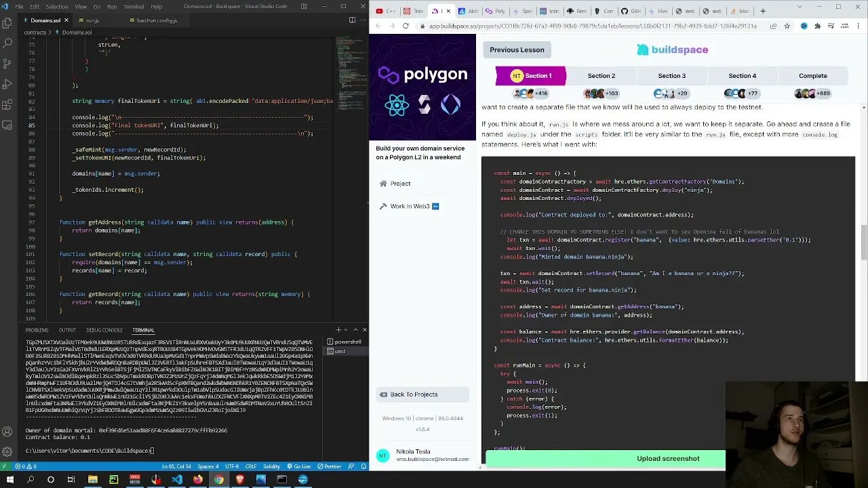Change line ending via CRLF status item
This screenshot has height=488, width=868.
[x=251, y=466]
